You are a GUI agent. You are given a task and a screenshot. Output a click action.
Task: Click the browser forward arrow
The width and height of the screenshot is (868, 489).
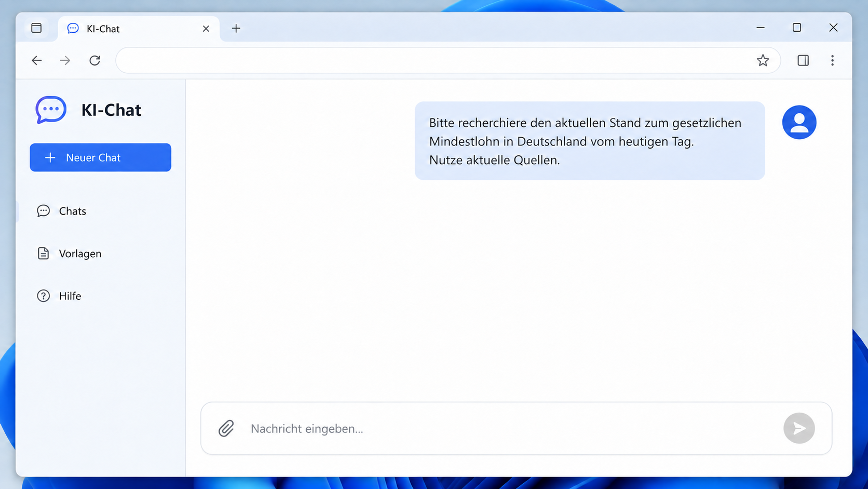65,60
